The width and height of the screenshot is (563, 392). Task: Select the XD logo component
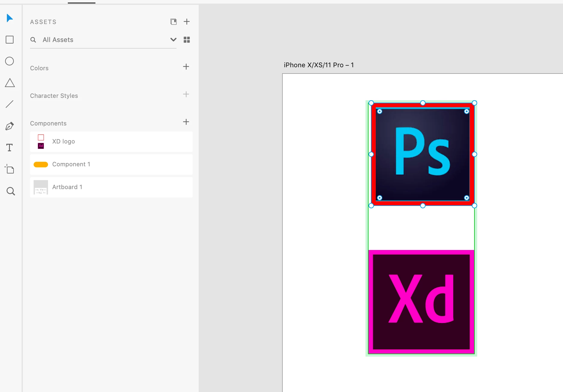[111, 142]
